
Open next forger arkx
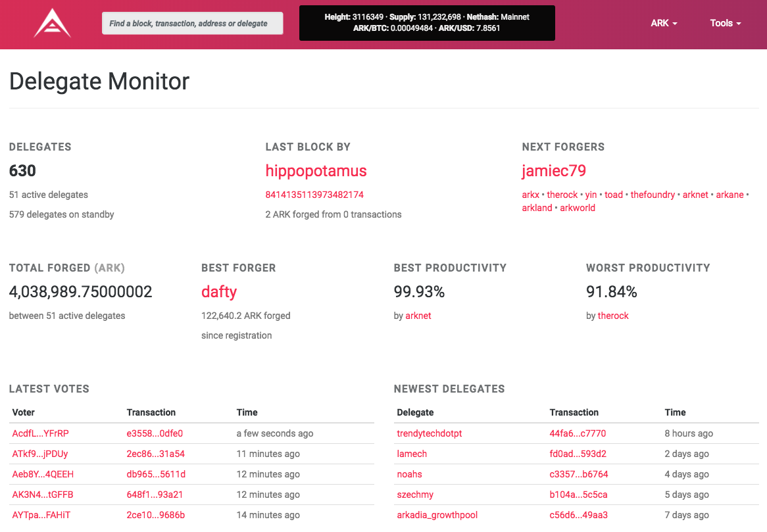click(530, 195)
